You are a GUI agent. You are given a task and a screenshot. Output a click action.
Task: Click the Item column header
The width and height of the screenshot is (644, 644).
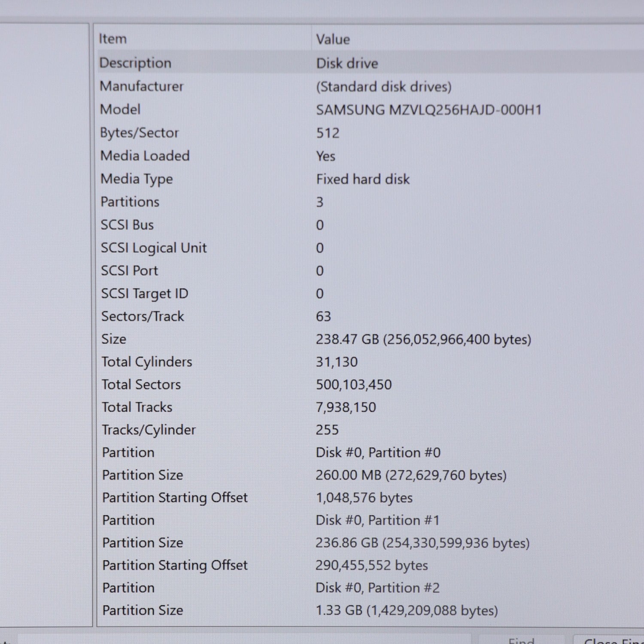pyautogui.click(x=113, y=39)
